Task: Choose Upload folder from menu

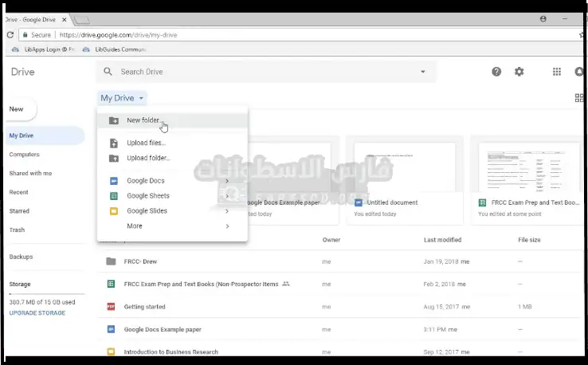Action: [148, 158]
